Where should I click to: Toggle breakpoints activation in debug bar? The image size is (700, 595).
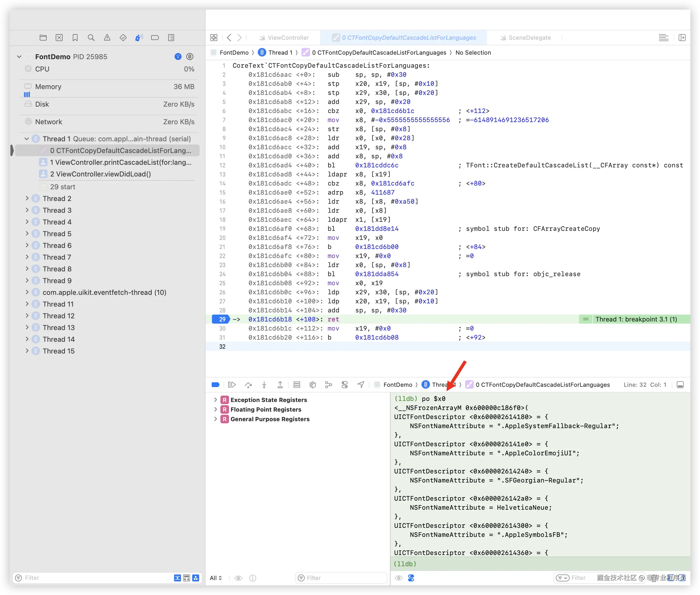[216, 384]
